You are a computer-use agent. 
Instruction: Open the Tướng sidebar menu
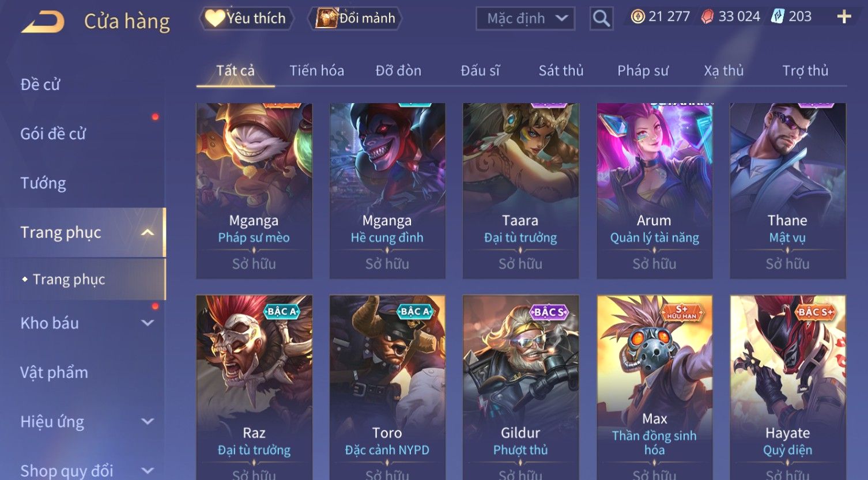43,183
